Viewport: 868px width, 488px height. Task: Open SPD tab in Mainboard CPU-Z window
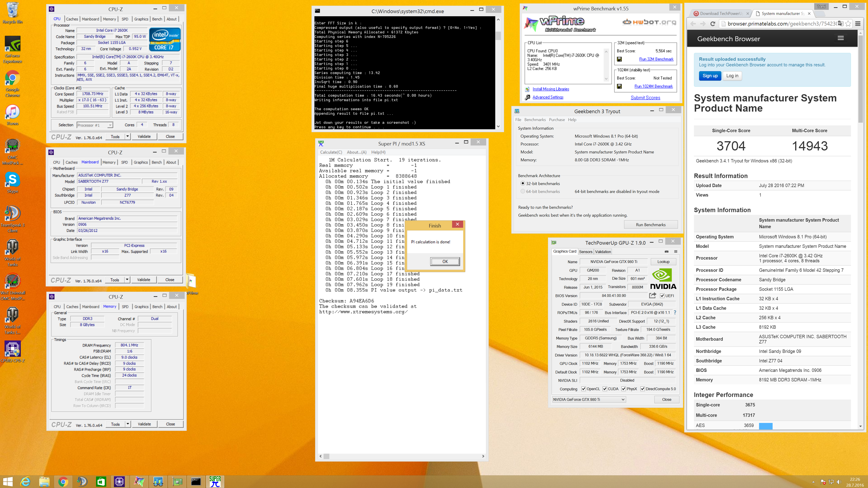point(124,162)
